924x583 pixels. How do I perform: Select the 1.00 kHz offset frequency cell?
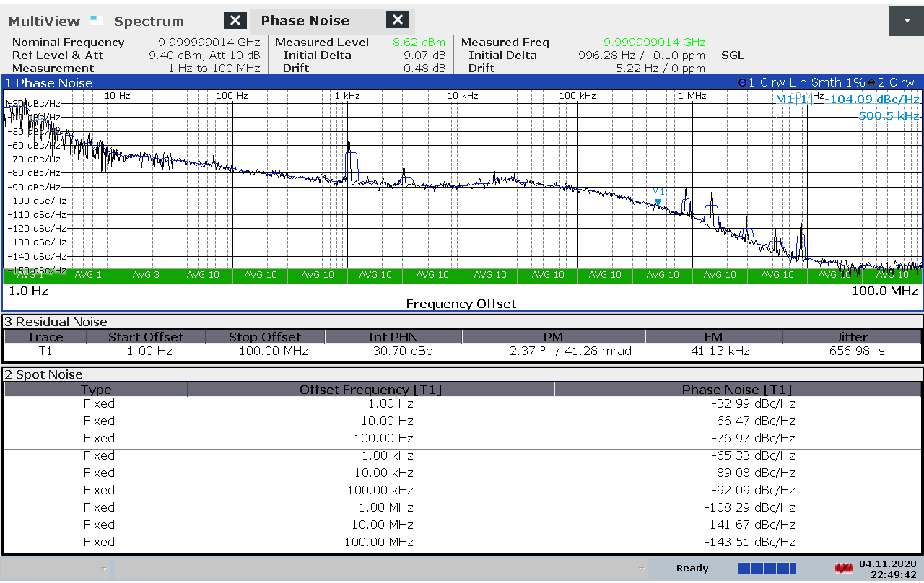(x=387, y=455)
